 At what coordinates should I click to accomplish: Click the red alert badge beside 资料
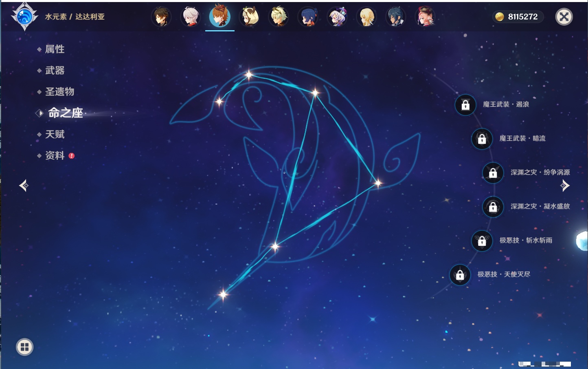coord(72,156)
